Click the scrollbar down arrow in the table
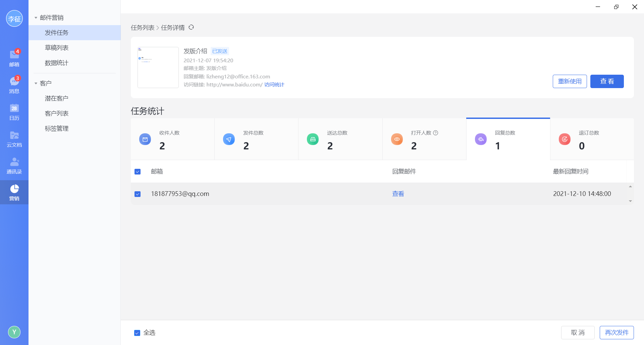The image size is (644, 345). [x=630, y=201]
